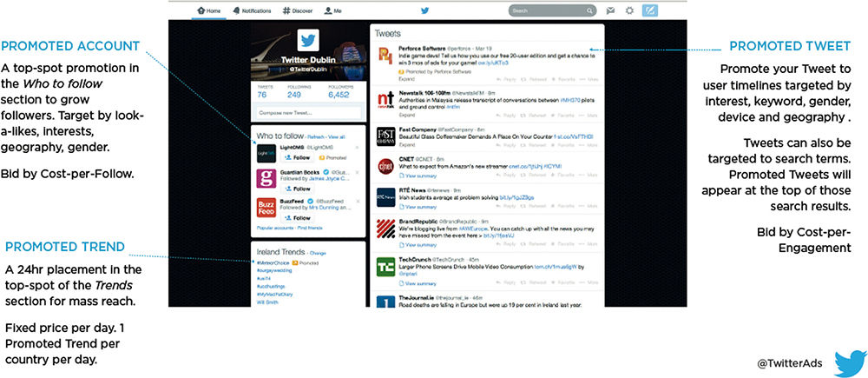View summary of the BrandRepublic tweet
This screenshot has width=868, height=378.
click(x=418, y=244)
